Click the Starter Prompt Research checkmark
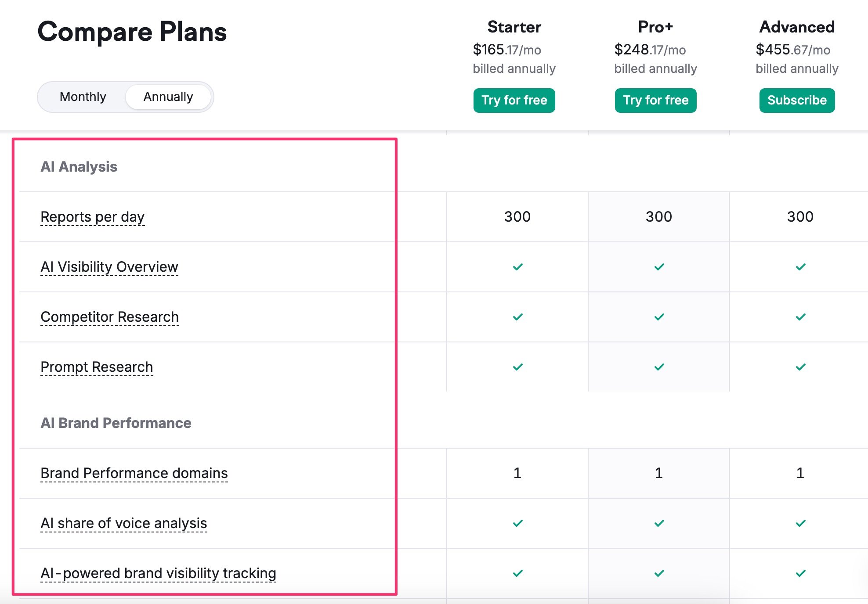The height and width of the screenshot is (604, 868). point(517,367)
